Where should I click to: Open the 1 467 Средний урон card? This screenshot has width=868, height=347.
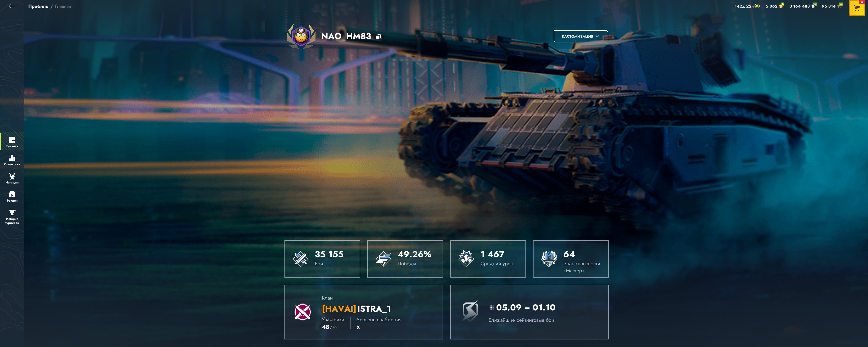(488, 259)
